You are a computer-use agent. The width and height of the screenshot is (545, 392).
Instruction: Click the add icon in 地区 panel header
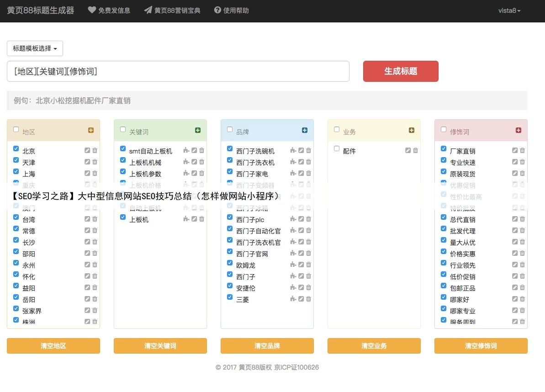click(x=91, y=130)
